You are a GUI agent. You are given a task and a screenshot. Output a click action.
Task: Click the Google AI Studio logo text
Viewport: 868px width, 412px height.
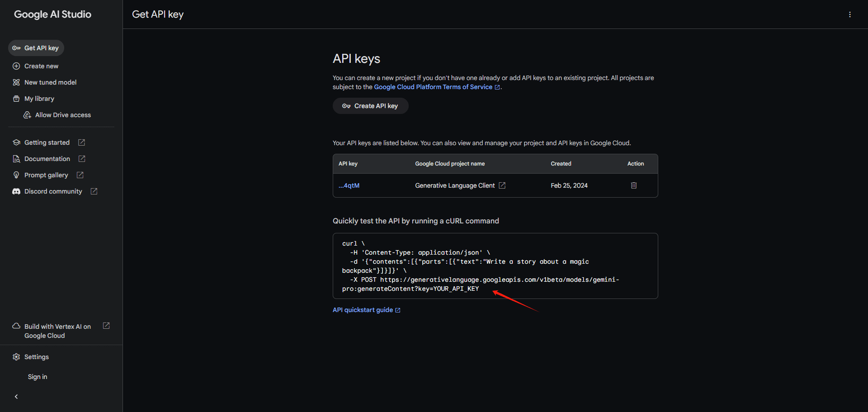[52, 14]
